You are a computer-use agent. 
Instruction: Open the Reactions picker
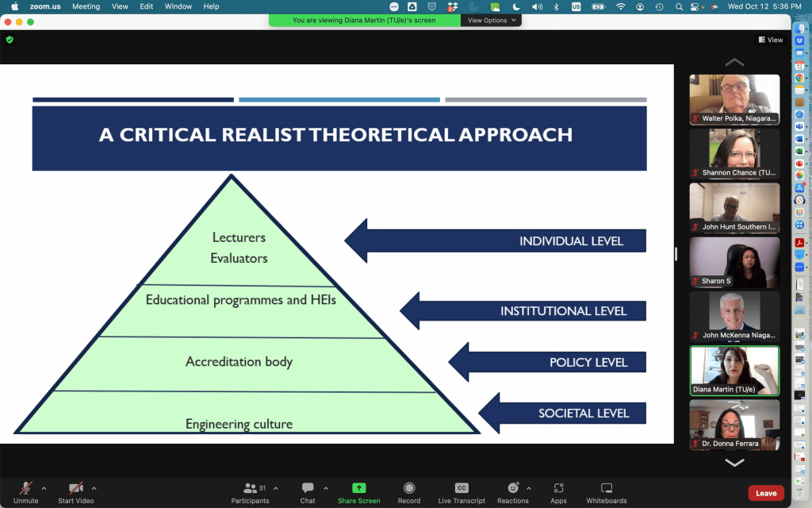(512, 488)
